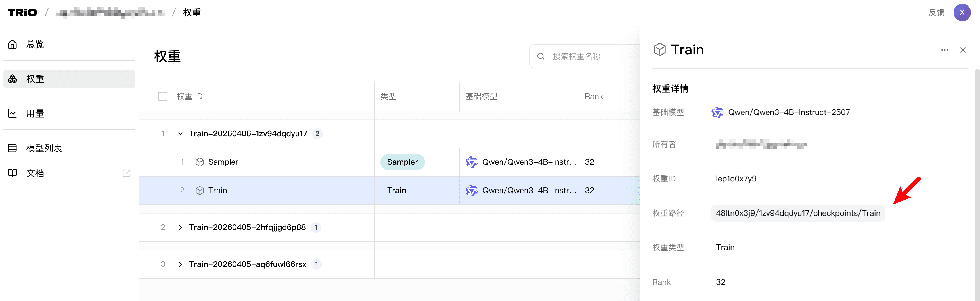
Task: Expand the Train-20260405-2hfqjjgd6p88 group
Action: 180,227
